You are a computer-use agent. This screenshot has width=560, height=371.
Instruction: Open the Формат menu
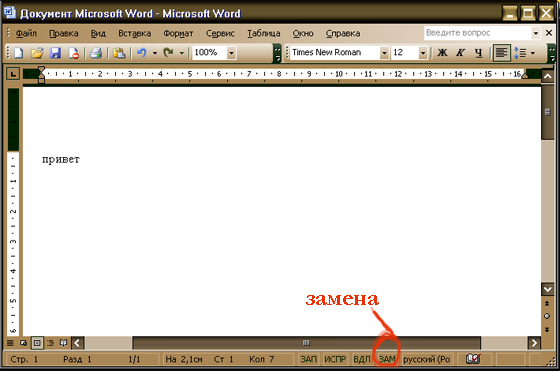point(178,34)
